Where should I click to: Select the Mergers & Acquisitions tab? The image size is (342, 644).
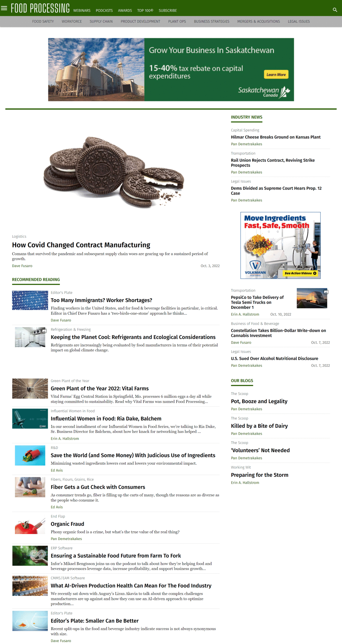258,21
